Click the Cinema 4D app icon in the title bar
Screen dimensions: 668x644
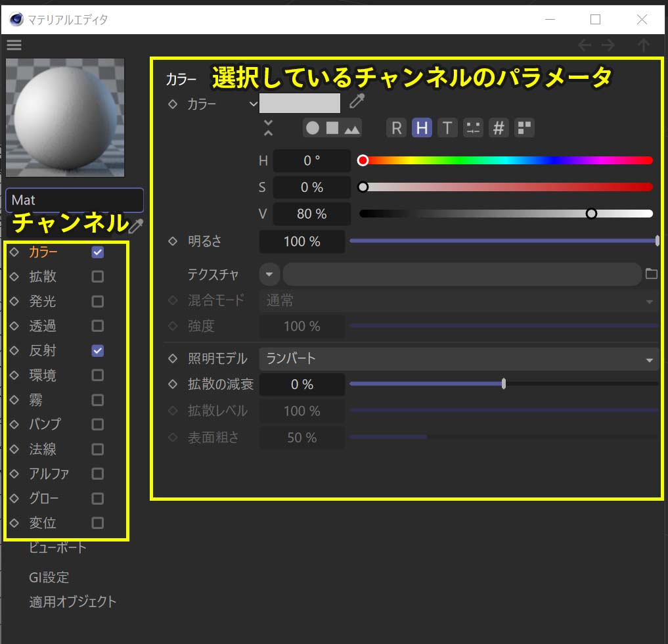coord(16,19)
